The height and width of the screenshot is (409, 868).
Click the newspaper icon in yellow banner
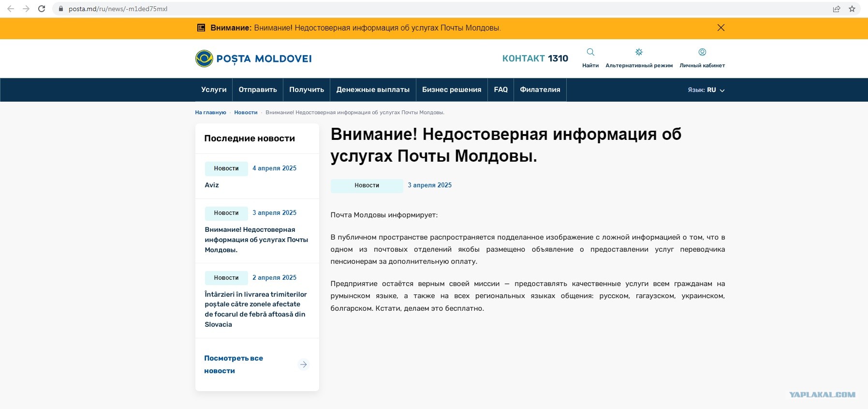201,28
